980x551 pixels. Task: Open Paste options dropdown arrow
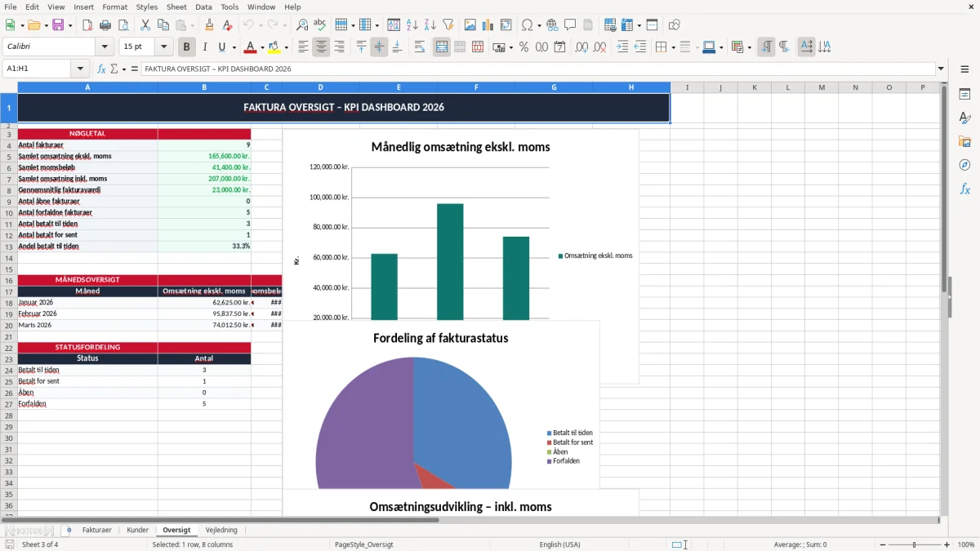(193, 25)
